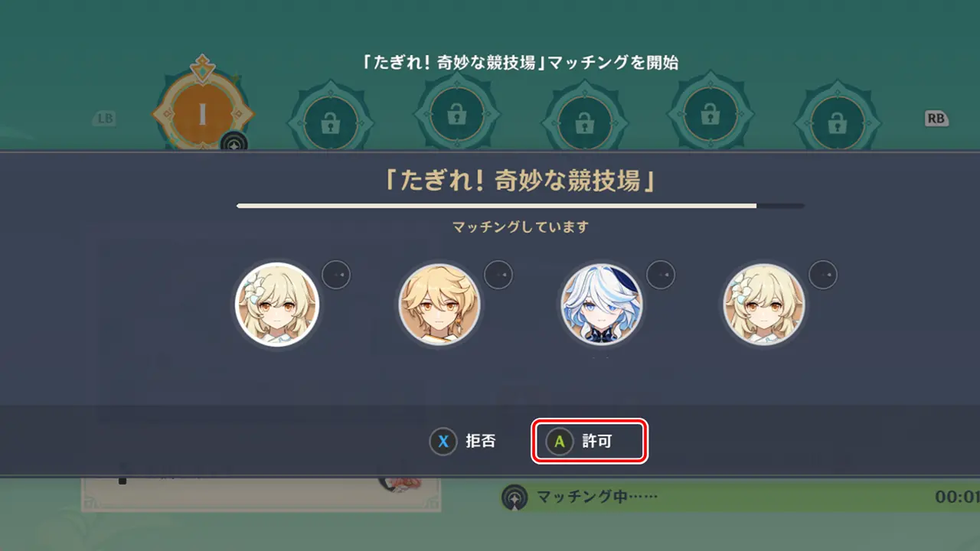Viewport: 980px width, 551px height.
Task: Click first player's Lumine avatar
Action: tap(276, 305)
